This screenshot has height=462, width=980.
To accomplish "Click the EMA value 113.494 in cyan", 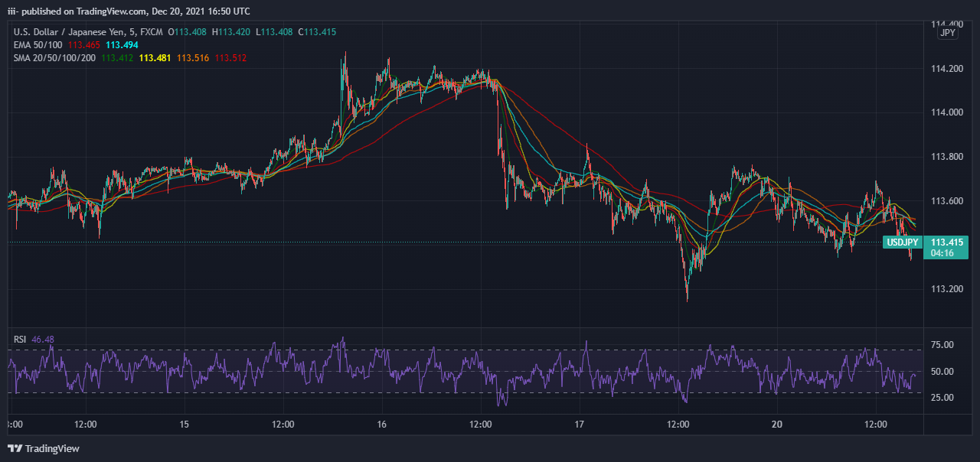I will point(121,45).
